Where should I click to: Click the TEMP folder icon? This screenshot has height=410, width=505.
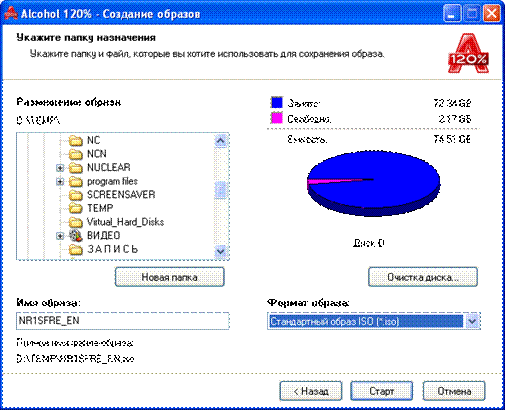coord(76,208)
